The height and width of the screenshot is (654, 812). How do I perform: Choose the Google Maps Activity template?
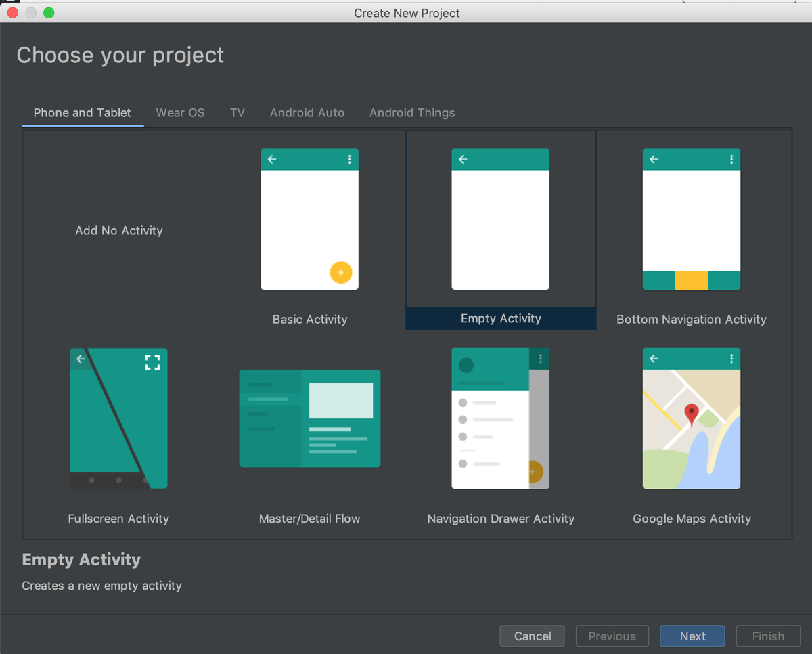click(x=691, y=418)
